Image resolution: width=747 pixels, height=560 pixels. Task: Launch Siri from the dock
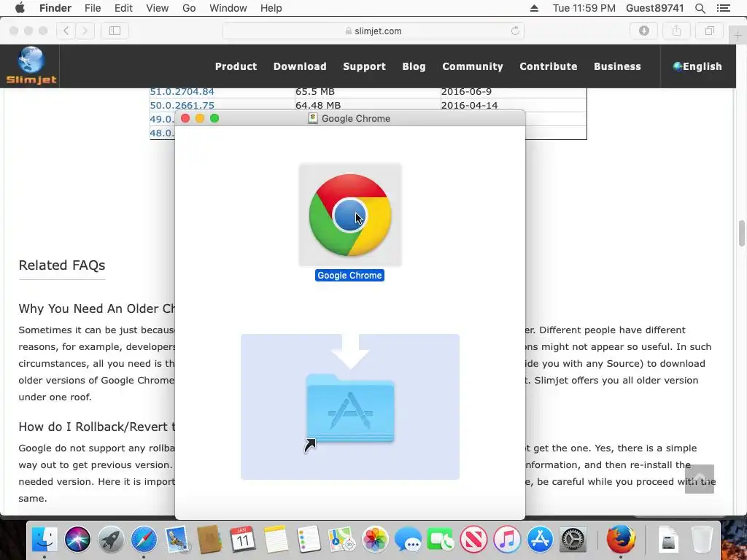pyautogui.click(x=77, y=540)
